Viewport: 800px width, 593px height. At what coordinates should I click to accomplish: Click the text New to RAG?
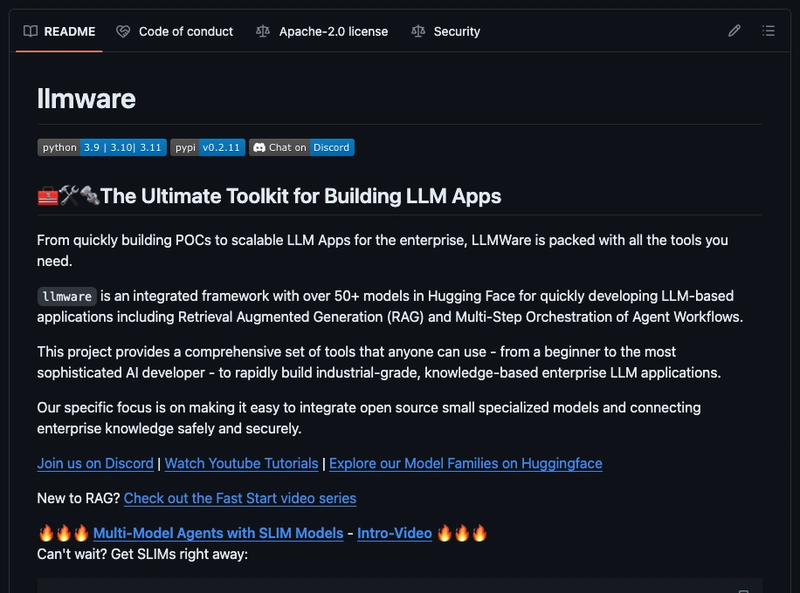[78, 498]
